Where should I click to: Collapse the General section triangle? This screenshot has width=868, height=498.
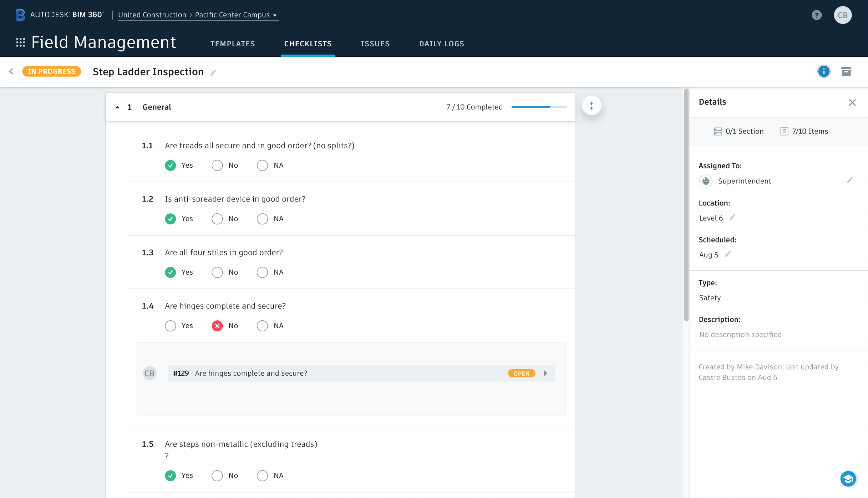(x=117, y=107)
